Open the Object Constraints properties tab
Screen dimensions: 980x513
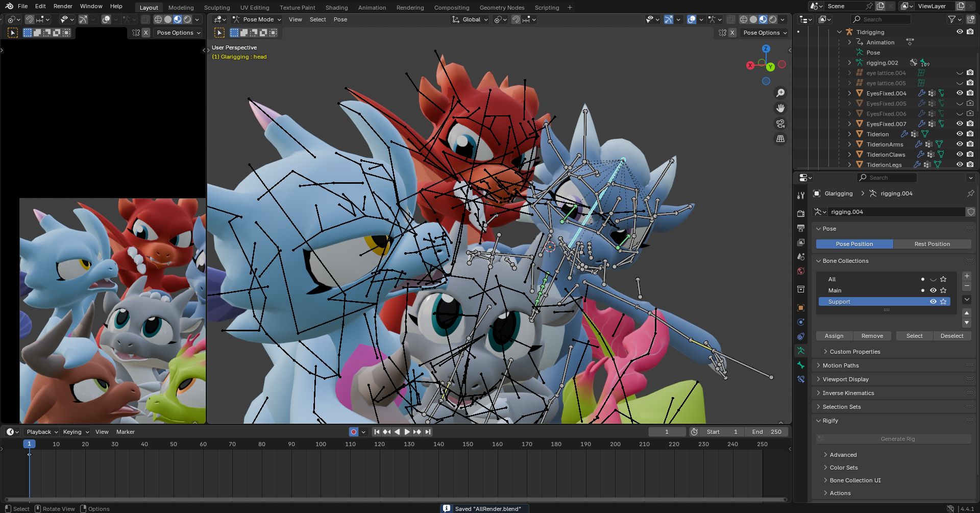tap(801, 336)
